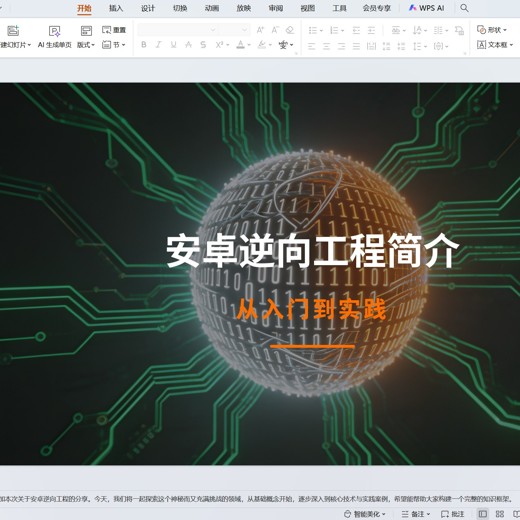Decrease paragraph spacing icon
The image size is (520, 520).
(401, 46)
